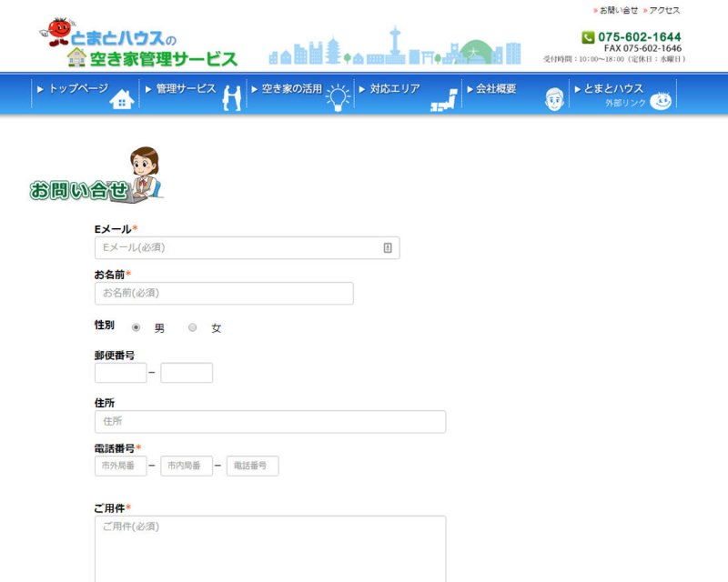Click the light bulb icon in navigation
728x582 pixels.
point(339,97)
